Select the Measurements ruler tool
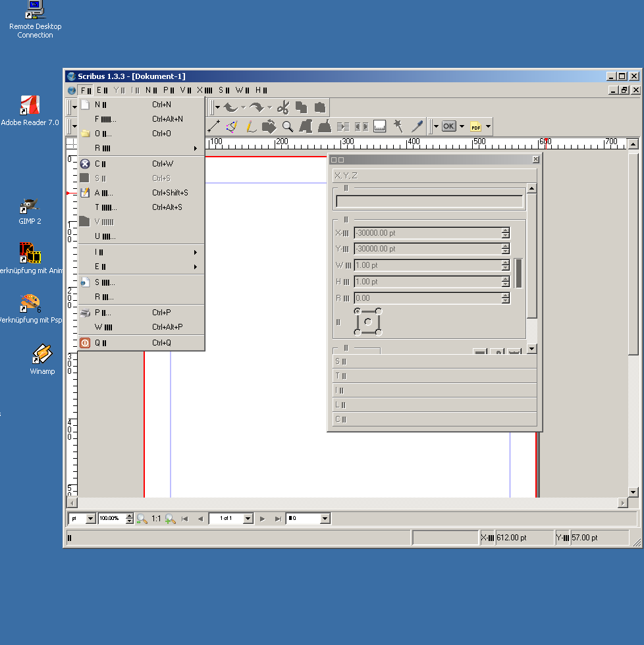Viewport: 644px width, 645px height. (379, 126)
